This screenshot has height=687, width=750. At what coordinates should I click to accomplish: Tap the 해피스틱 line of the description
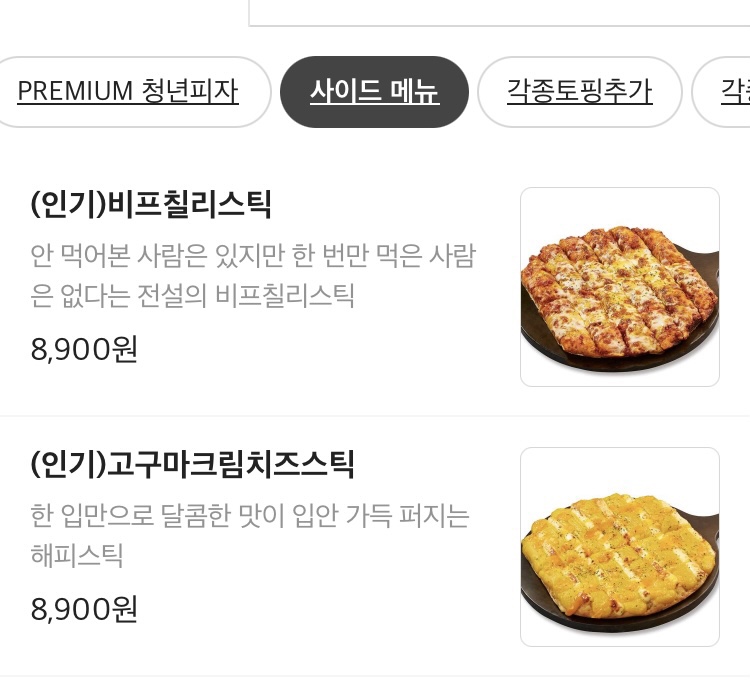tap(77, 555)
